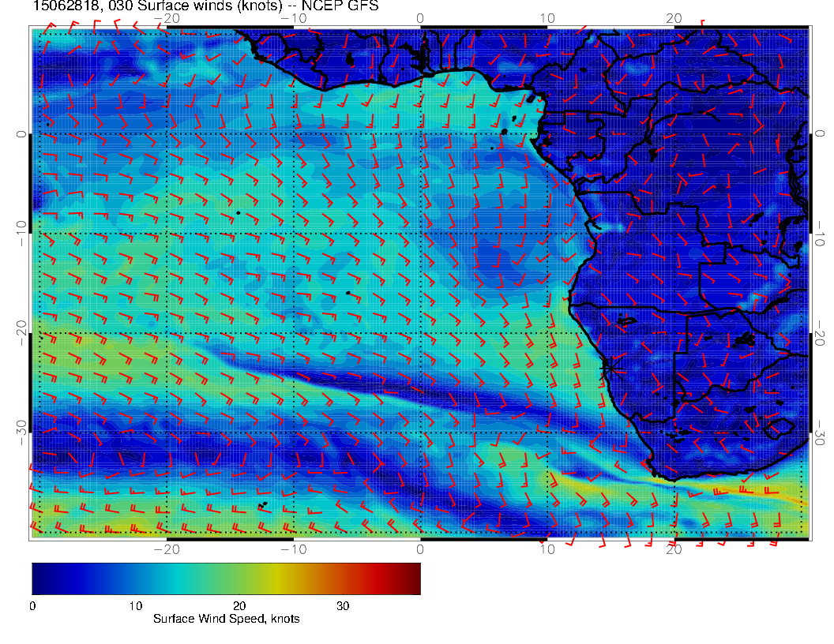Click the small island dot near 15W, 8S
This screenshot has height=644, width=834.
point(238,212)
